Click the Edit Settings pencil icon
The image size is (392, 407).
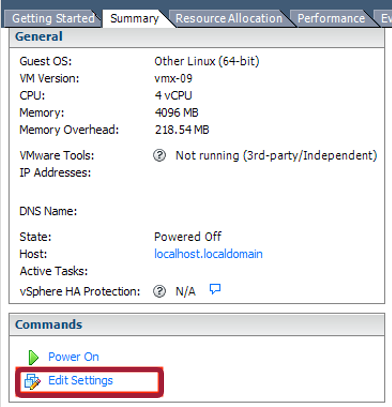tap(32, 381)
